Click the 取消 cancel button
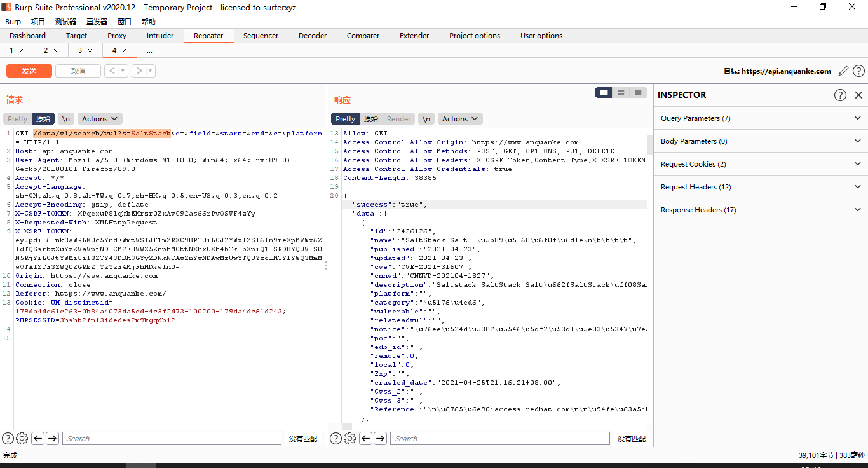The image size is (868, 468). click(78, 71)
